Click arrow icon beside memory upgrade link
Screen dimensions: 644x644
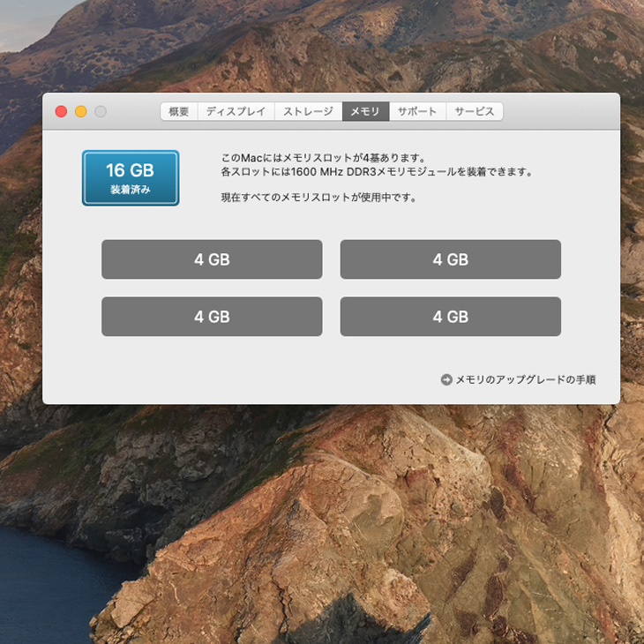click(446, 379)
